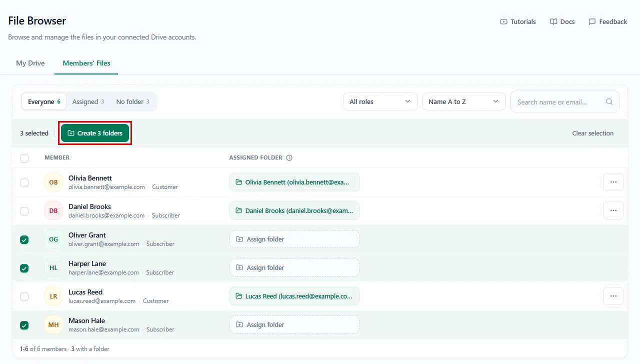
Task: Click harper.lane@example.com email text
Action: click(103, 272)
